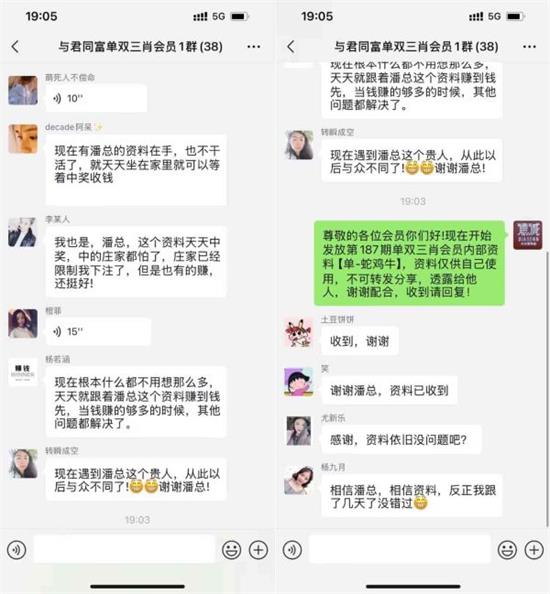Play the 10-second voice message
Image resolution: width=550 pixels, height=594 pixels.
point(96,98)
